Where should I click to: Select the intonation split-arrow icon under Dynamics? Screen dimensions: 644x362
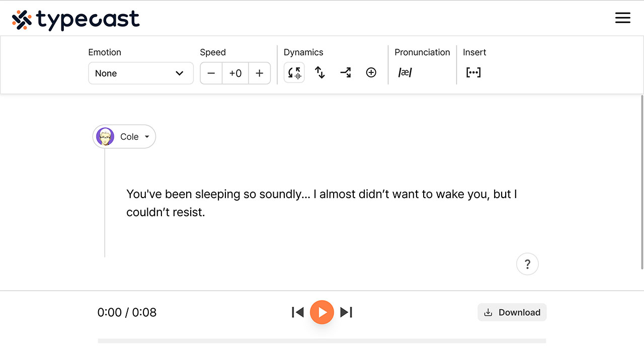(346, 72)
